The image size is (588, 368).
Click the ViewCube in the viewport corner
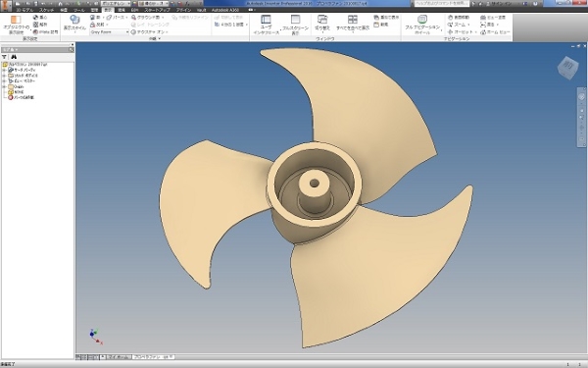click(x=567, y=68)
